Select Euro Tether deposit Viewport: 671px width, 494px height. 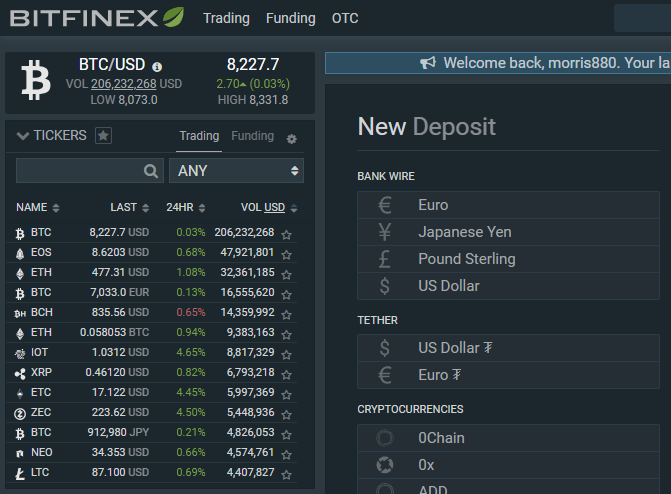pos(508,375)
